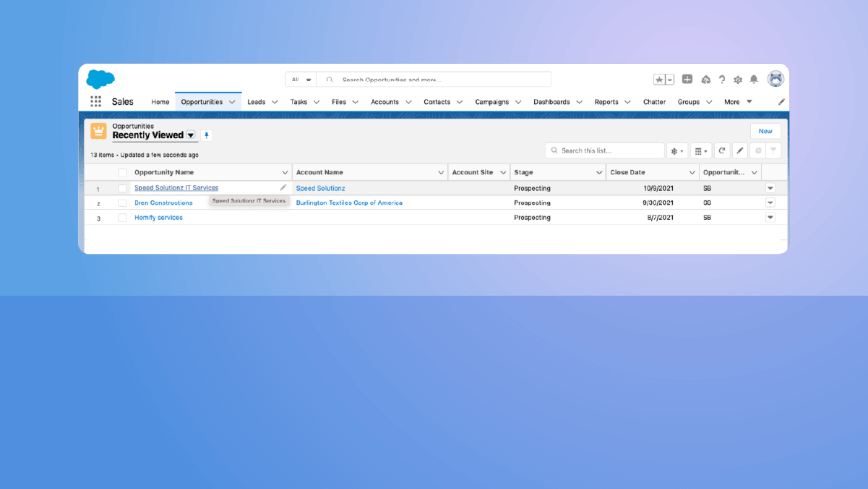Open Burlington Textiles Corp of America account
Viewport: 868px width, 489px height.
point(349,203)
